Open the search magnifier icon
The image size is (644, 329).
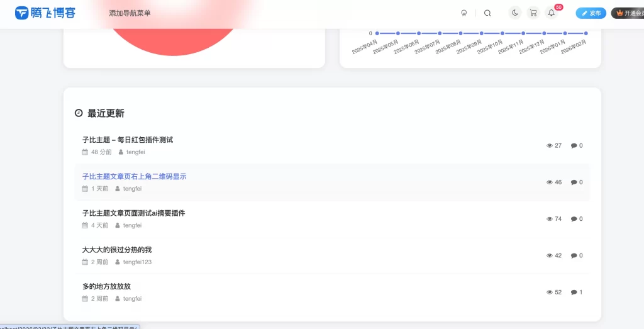pyautogui.click(x=487, y=13)
